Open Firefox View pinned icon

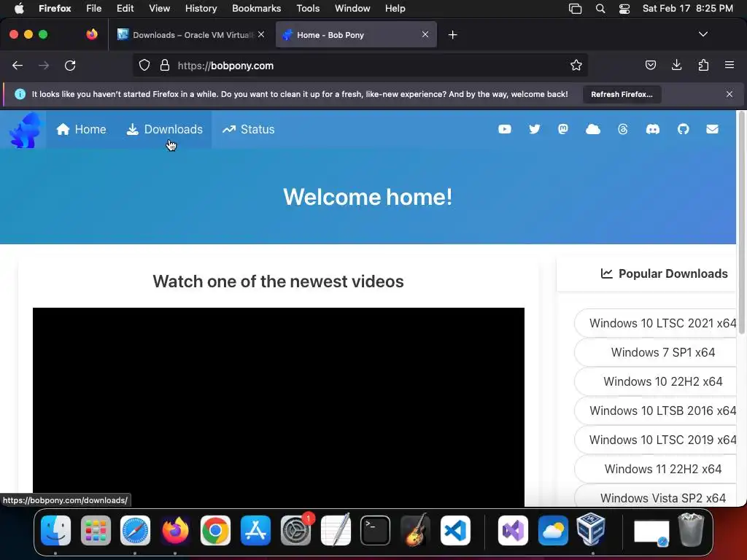click(x=91, y=34)
